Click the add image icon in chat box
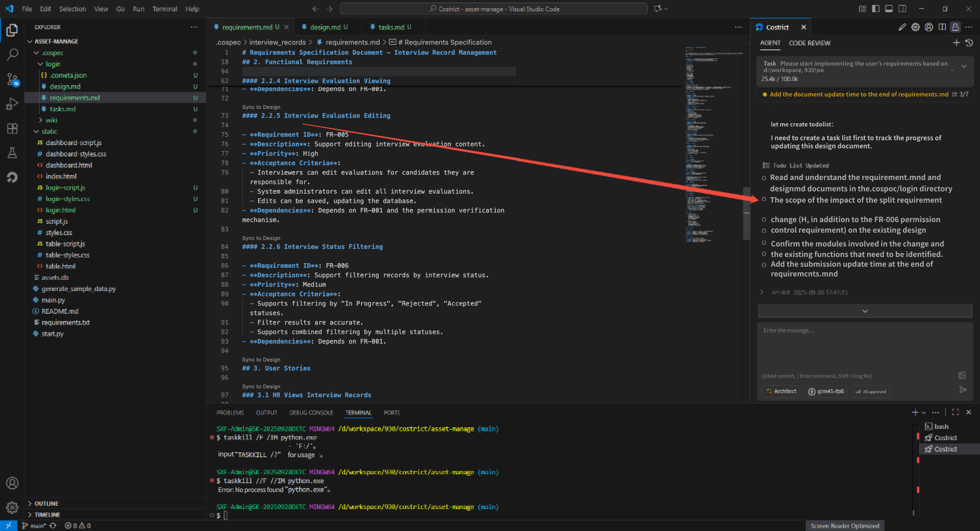The image size is (980, 531). click(962, 375)
